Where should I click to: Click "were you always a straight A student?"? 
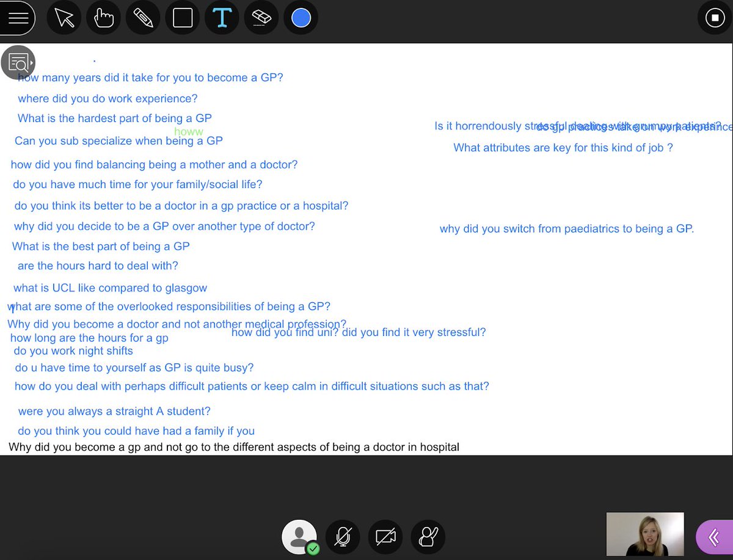coord(114,411)
